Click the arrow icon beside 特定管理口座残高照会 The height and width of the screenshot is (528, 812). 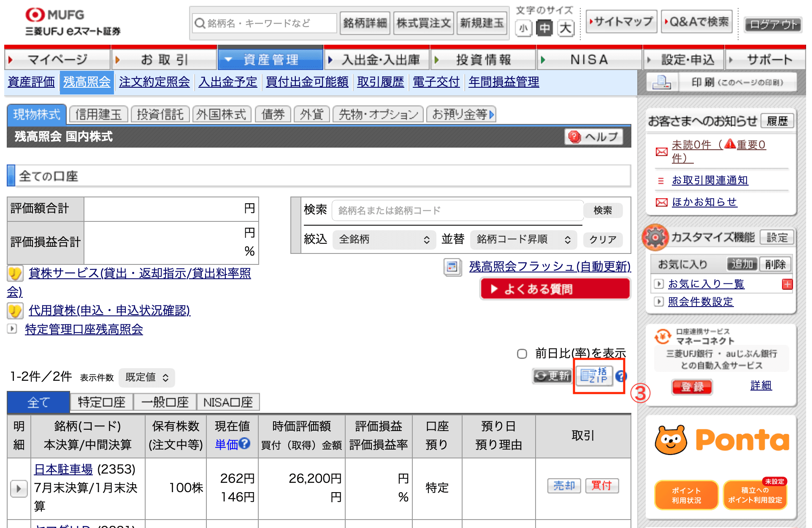coord(12,329)
